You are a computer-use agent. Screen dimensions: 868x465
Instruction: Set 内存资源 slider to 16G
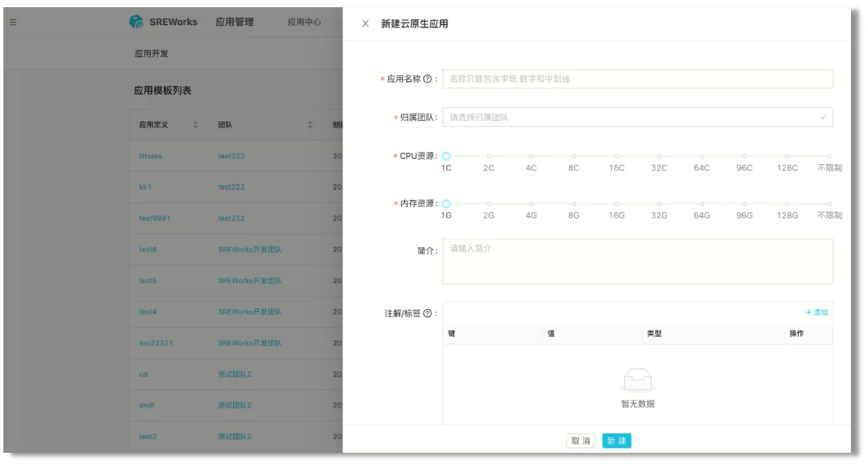tap(616, 203)
